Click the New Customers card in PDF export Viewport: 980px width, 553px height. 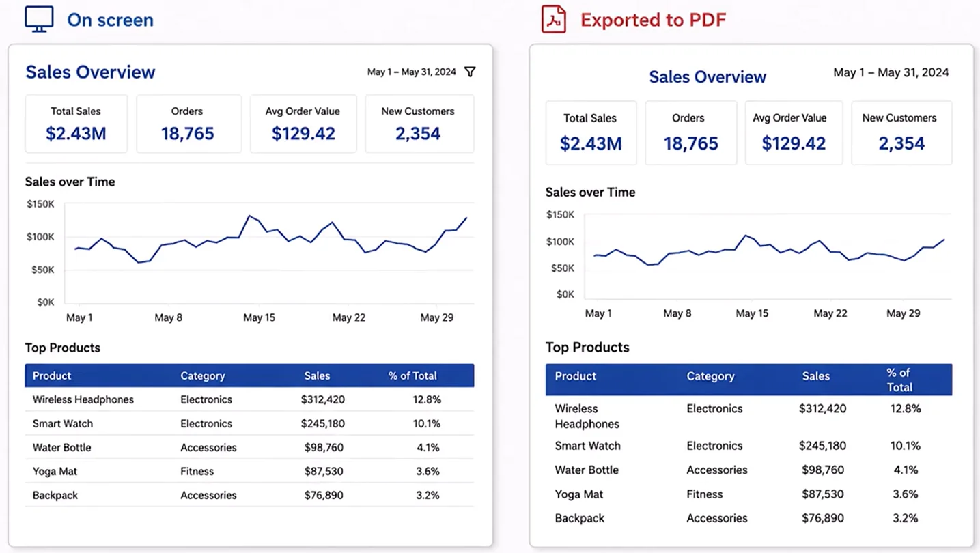point(901,132)
